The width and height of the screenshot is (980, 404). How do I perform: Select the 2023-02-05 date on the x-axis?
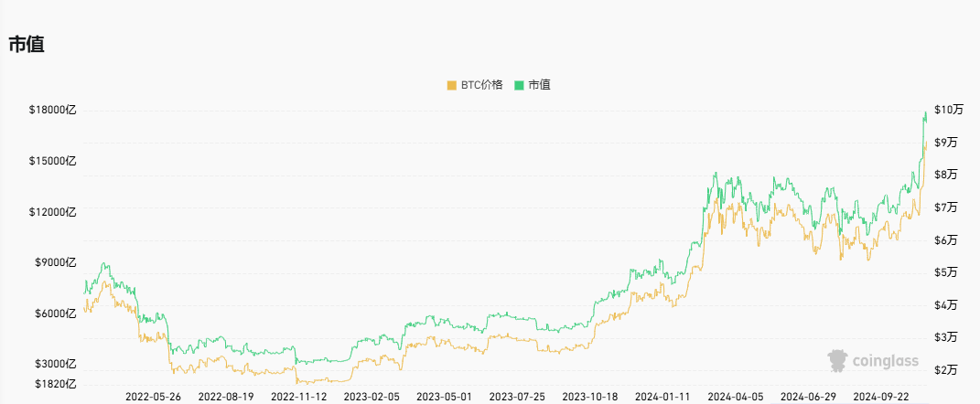[x=372, y=397]
